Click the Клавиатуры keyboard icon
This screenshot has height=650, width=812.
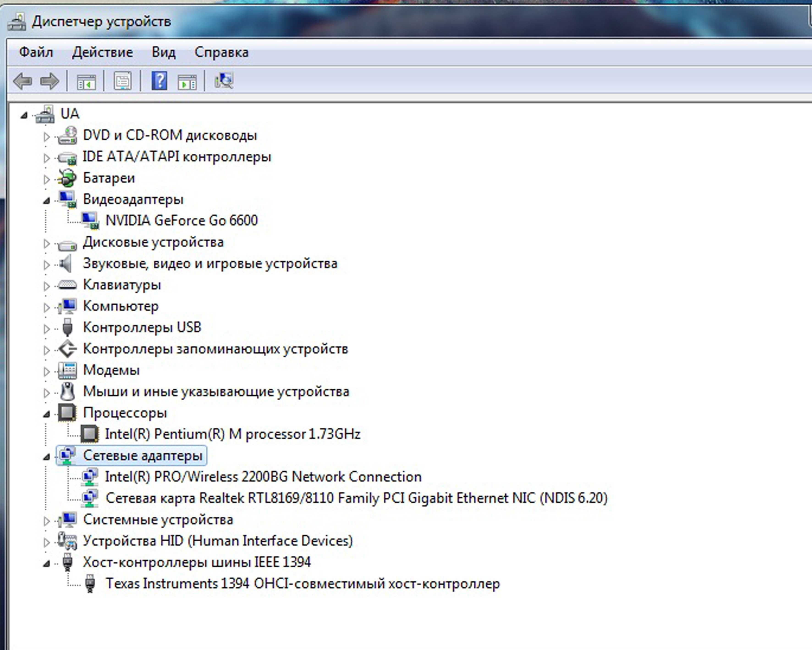pos(67,285)
